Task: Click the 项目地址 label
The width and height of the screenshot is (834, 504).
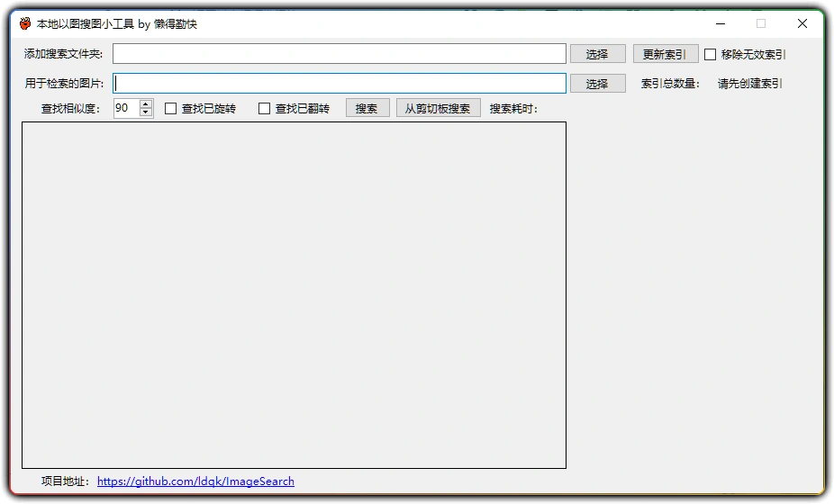Action: tap(66, 481)
